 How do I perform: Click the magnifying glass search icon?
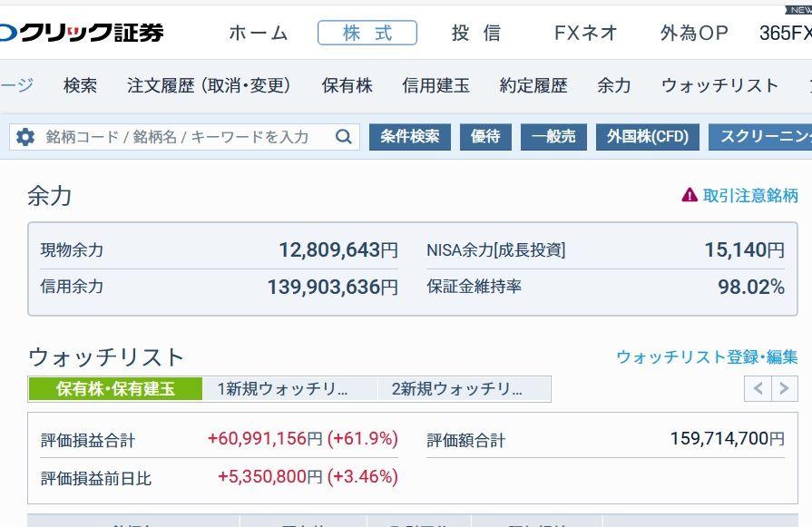343,137
